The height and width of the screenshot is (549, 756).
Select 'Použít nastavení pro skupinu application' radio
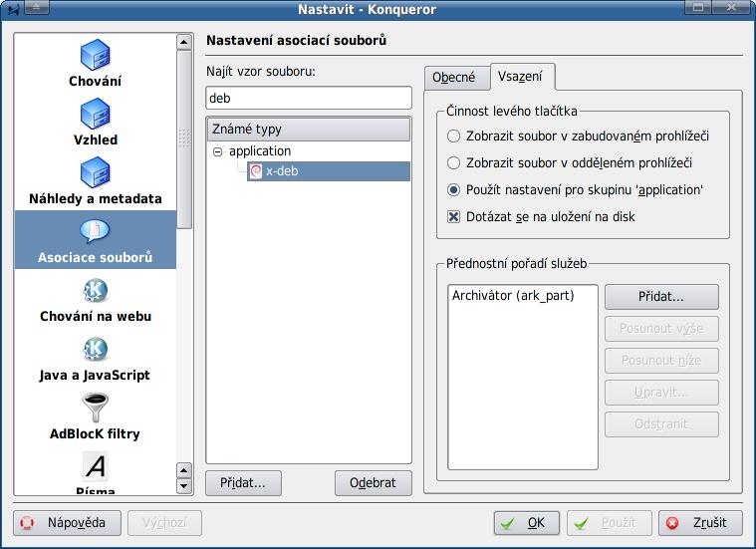point(453,190)
